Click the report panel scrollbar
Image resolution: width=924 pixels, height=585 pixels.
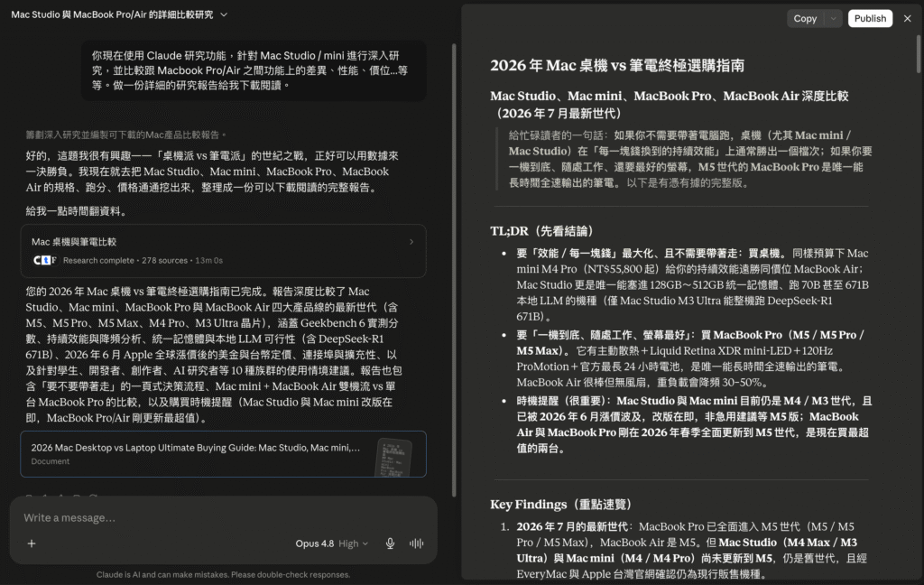pos(919,53)
